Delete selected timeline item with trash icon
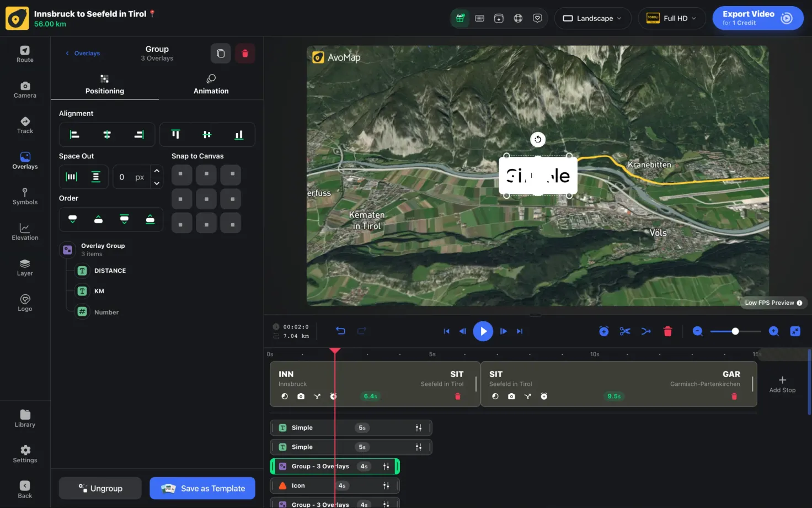The image size is (812, 508). (x=667, y=331)
